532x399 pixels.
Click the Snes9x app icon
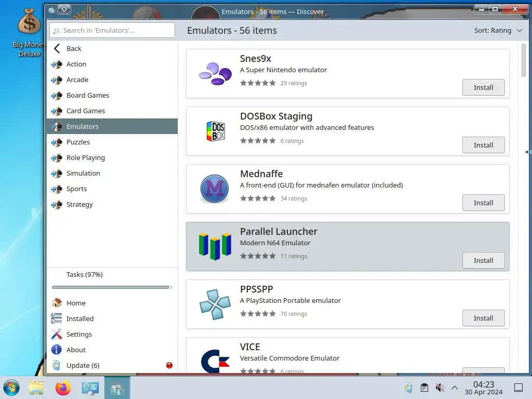coord(215,74)
